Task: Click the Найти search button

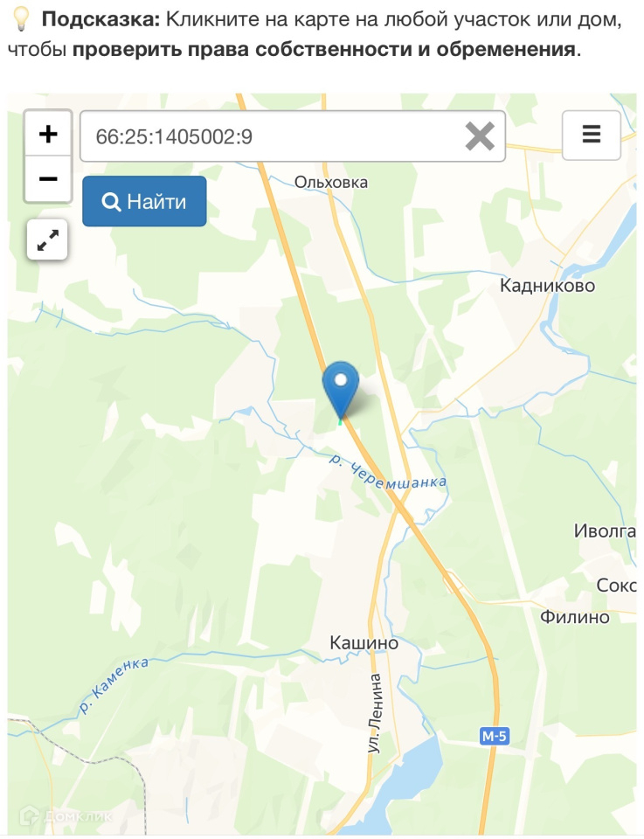Action: tap(144, 201)
